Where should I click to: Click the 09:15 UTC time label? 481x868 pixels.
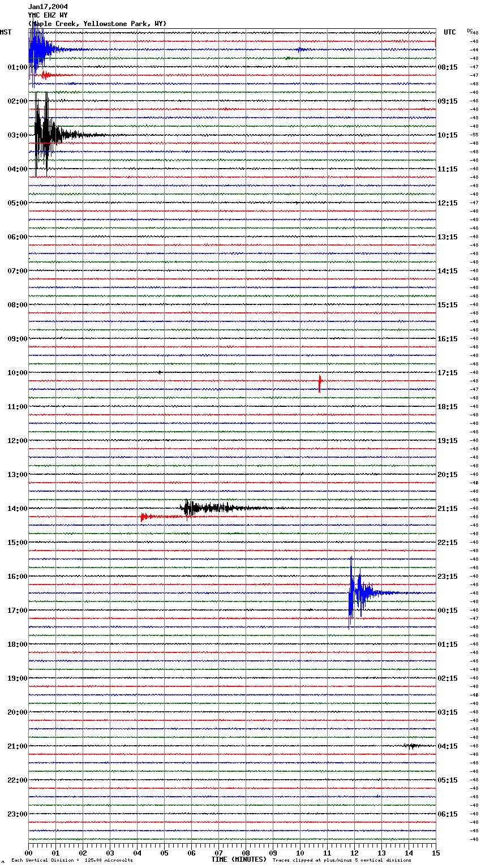point(448,101)
